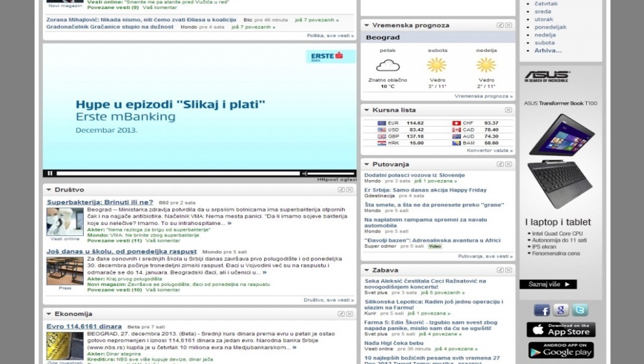Open the Twitter social icon
644x364 pixels.
click(580, 310)
